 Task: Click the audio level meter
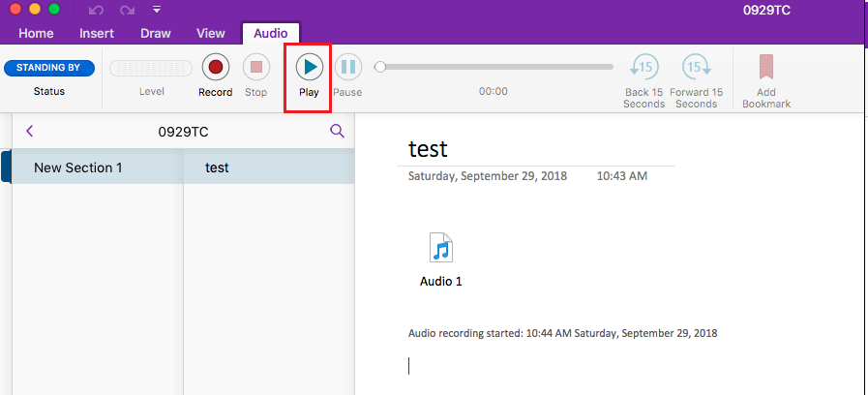(x=151, y=68)
